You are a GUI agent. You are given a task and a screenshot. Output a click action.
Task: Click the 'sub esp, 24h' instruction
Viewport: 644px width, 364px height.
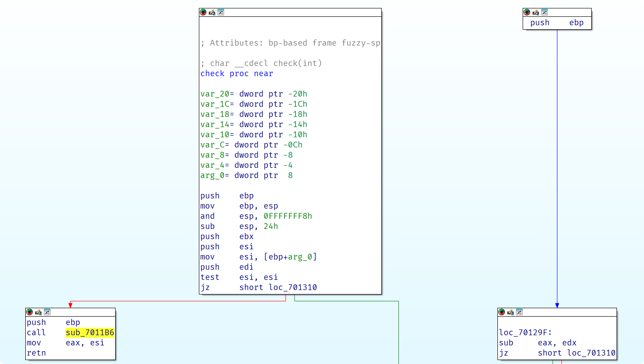pos(239,226)
